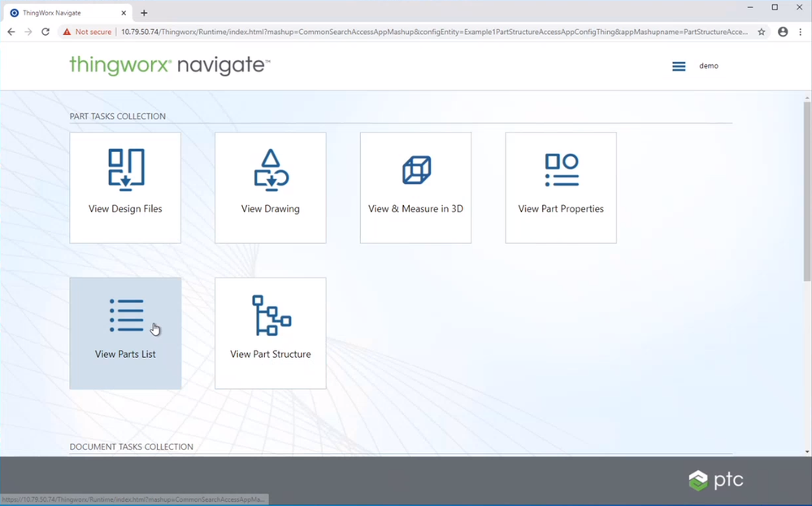The image size is (812, 506).
Task: Open the hamburger menu next to demo
Action: [679, 67]
